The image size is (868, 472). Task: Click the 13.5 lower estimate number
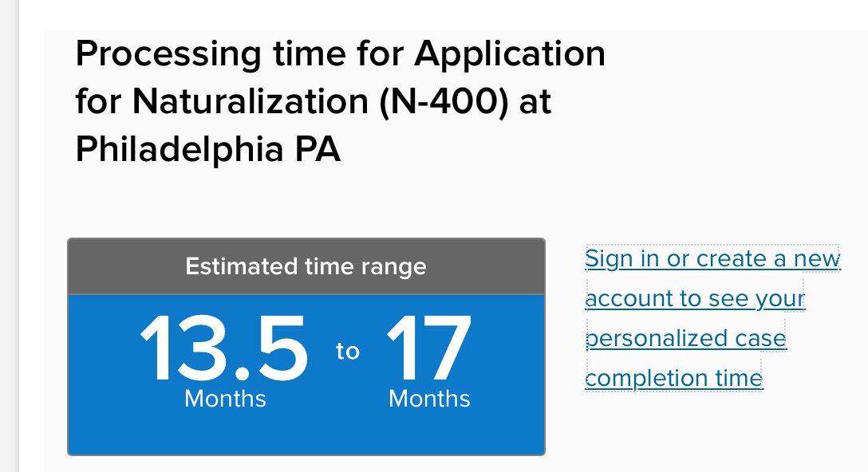click(223, 348)
